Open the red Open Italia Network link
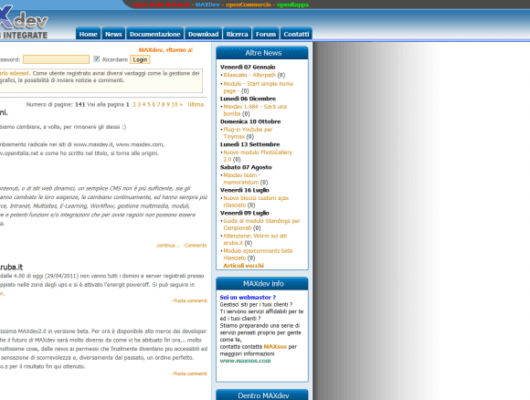530x400 pixels. tap(161, 5)
